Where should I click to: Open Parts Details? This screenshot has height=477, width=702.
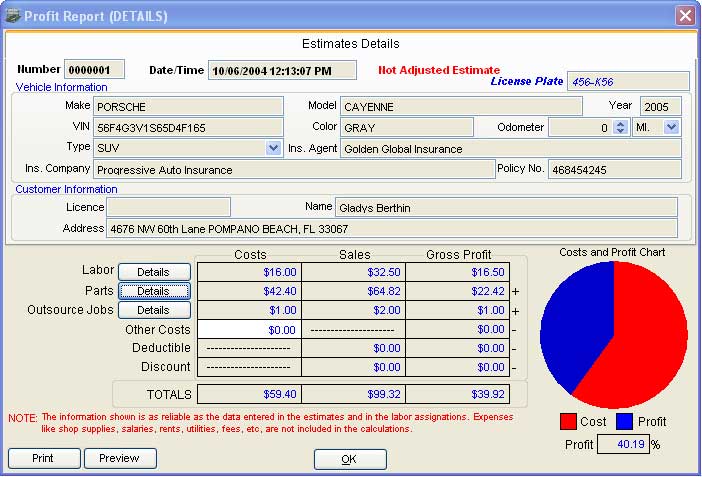[x=154, y=291]
